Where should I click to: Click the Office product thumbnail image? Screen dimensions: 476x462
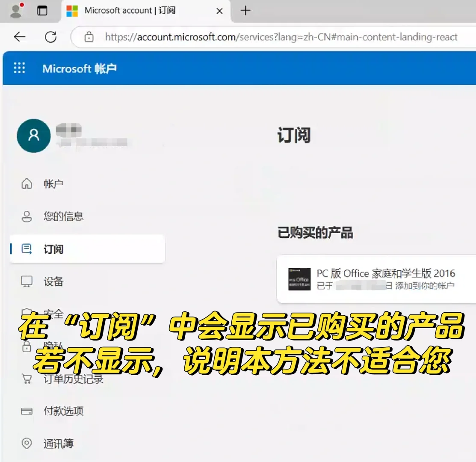click(x=300, y=279)
